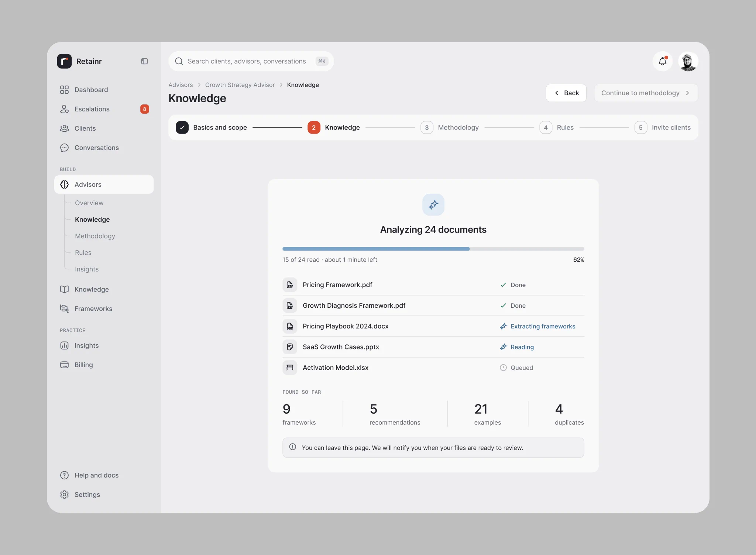The height and width of the screenshot is (555, 756).
Task: Click the book icon next to Knowledge
Action: coord(64,289)
